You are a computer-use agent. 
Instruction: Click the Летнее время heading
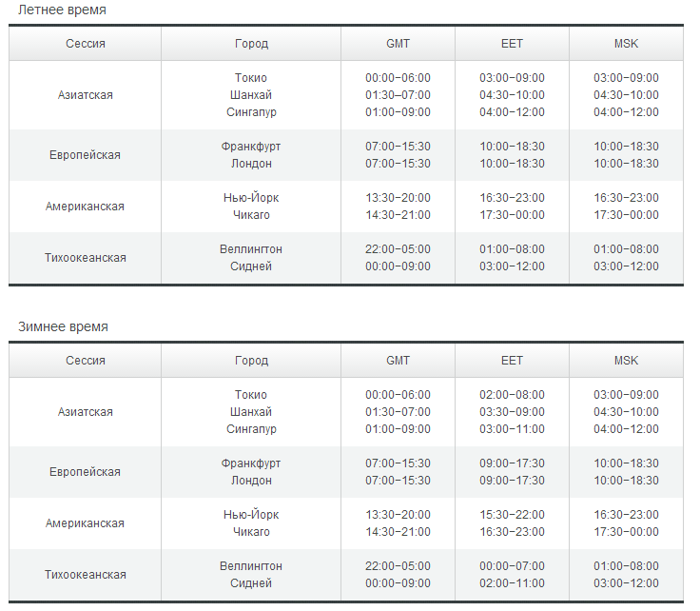[62, 10]
